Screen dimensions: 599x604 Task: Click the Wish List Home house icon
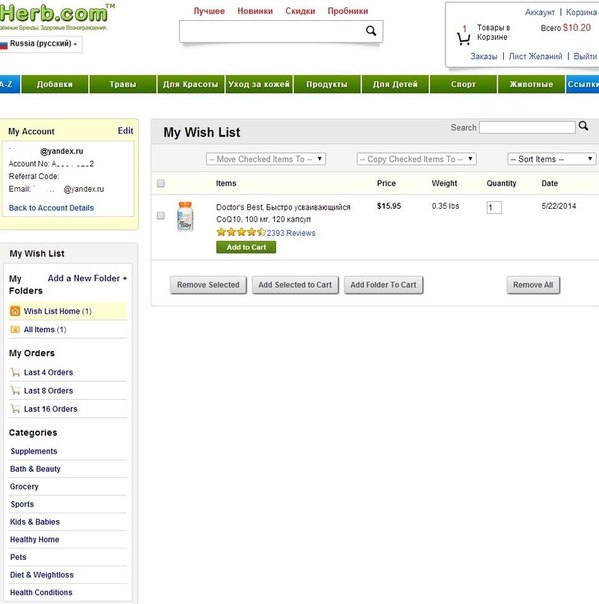[x=15, y=310]
